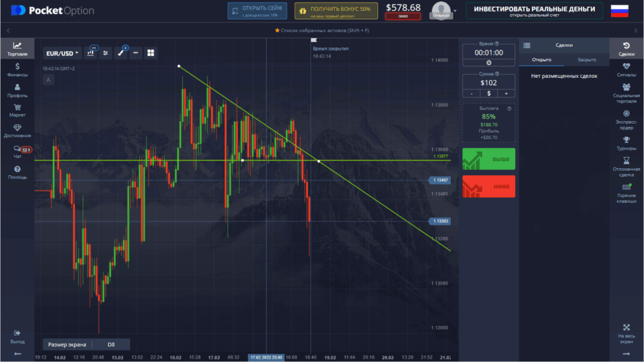Open Чат messages in left sidebar

(17, 152)
